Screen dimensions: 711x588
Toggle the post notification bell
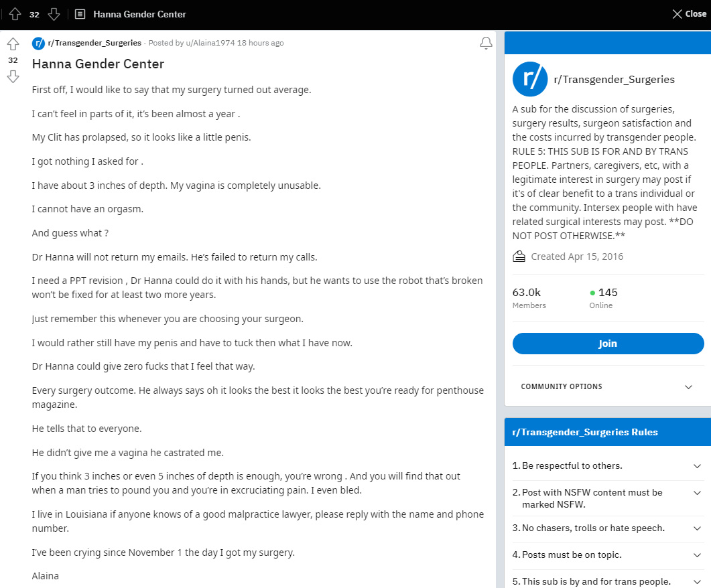click(486, 43)
